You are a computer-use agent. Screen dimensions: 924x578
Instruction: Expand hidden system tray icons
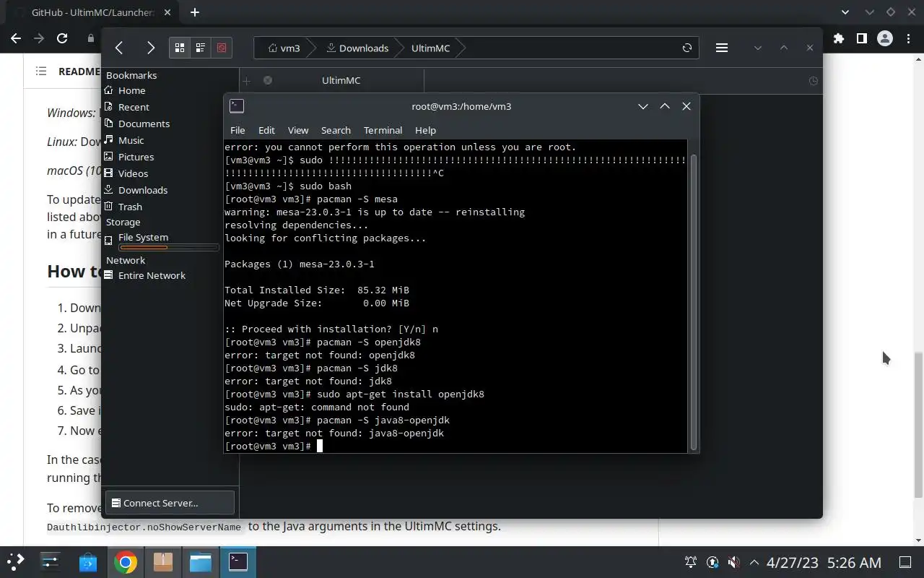(x=754, y=562)
